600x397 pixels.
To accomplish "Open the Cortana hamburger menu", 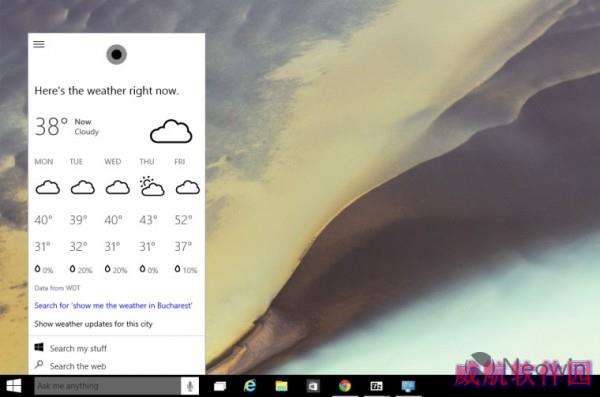I will 39,44.
